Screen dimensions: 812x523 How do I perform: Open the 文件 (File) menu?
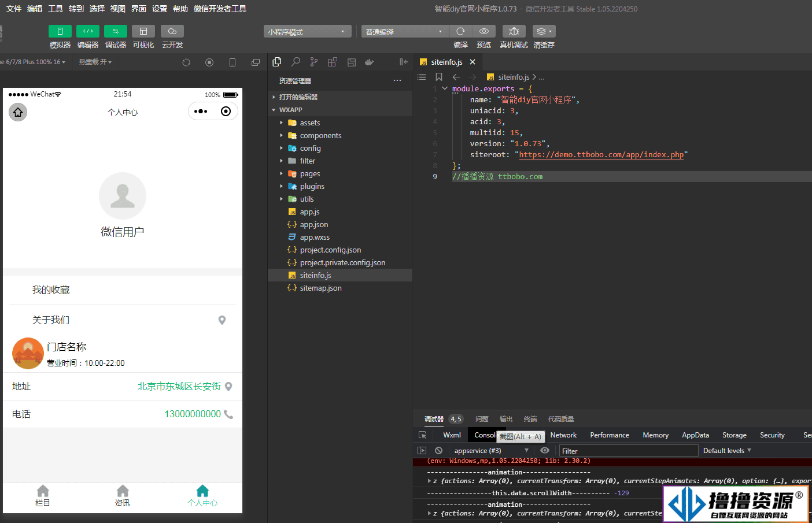pos(14,9)
